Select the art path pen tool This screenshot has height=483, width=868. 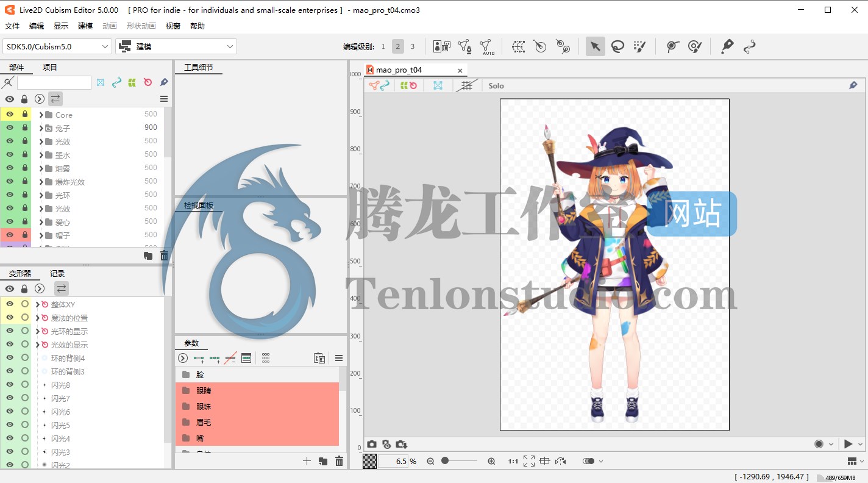point(727,46)
